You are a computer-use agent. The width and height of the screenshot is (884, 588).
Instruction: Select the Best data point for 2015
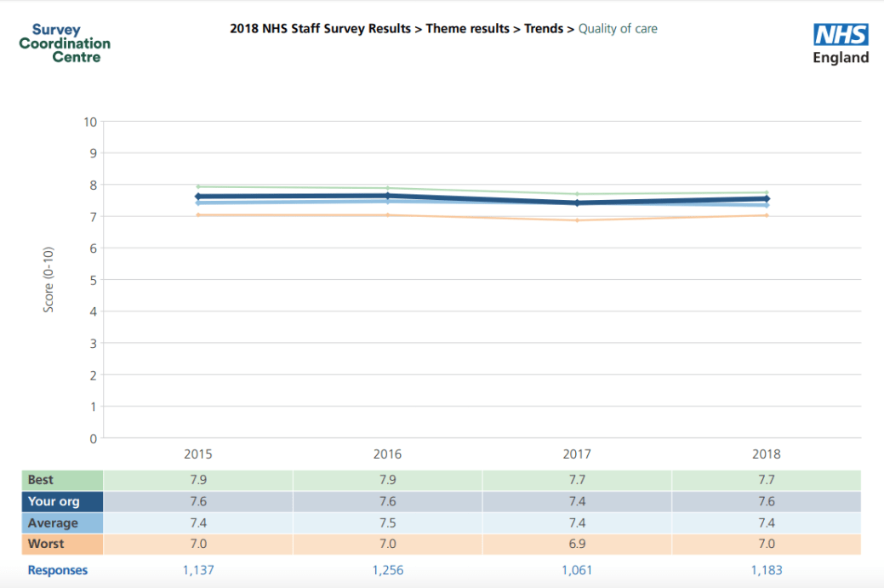coord(198,186)
